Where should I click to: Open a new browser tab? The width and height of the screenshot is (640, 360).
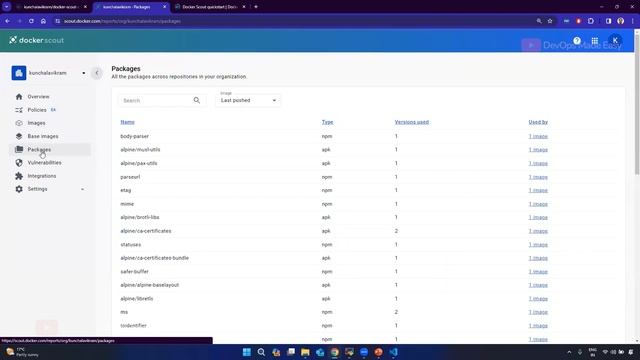256,7
